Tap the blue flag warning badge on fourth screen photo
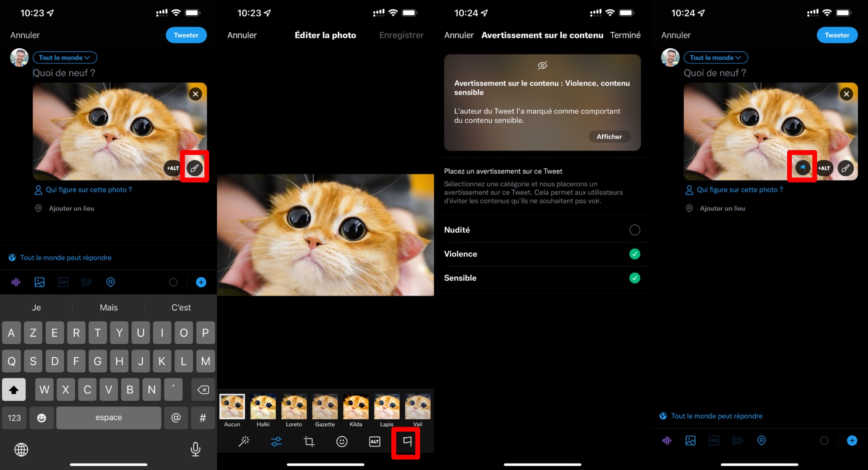 [x=802, y=168]
